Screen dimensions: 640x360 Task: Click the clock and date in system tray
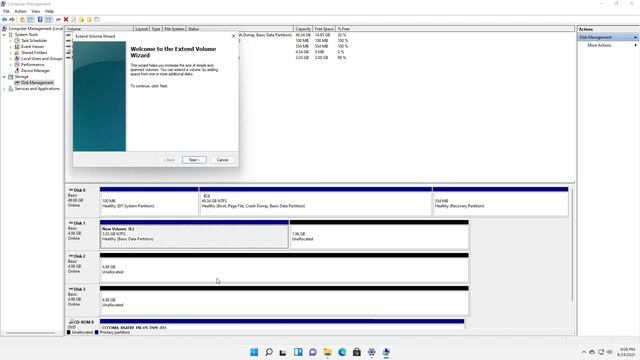[x=627, y=352]
